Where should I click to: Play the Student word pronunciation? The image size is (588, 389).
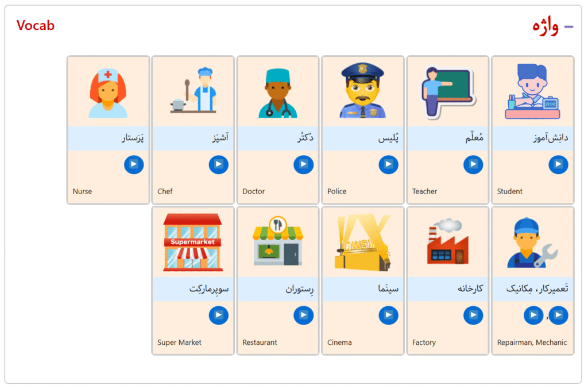(558, 165)
